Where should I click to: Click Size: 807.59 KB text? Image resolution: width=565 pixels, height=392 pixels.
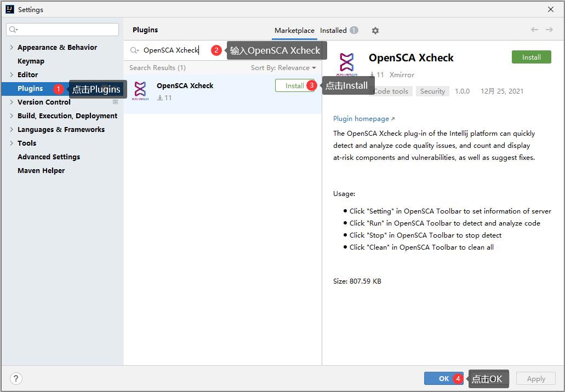pyautogui.click(x=357, y=281)
